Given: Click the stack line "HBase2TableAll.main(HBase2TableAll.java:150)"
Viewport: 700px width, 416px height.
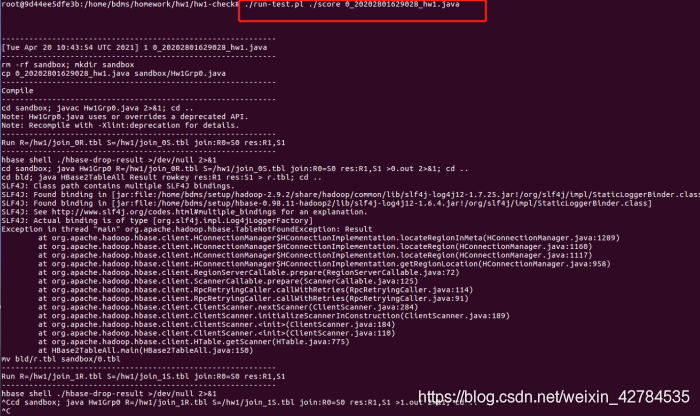Looking at the screenshot, I should click(146, 350).
